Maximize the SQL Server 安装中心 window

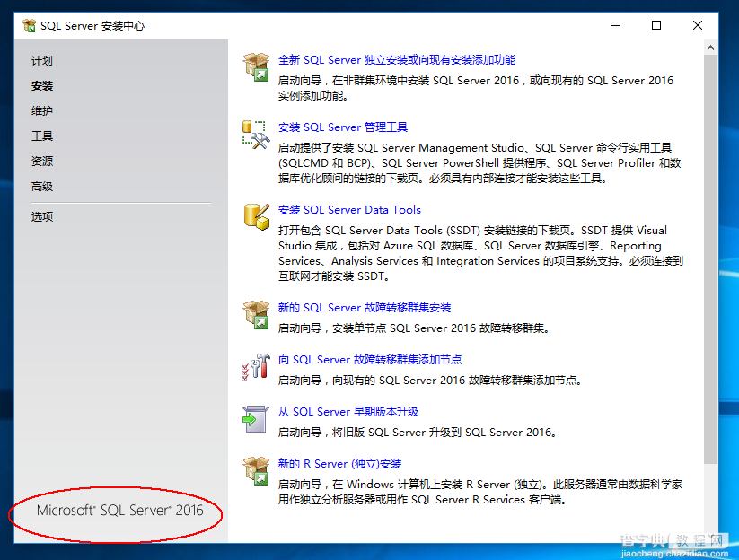click(656, 25)
